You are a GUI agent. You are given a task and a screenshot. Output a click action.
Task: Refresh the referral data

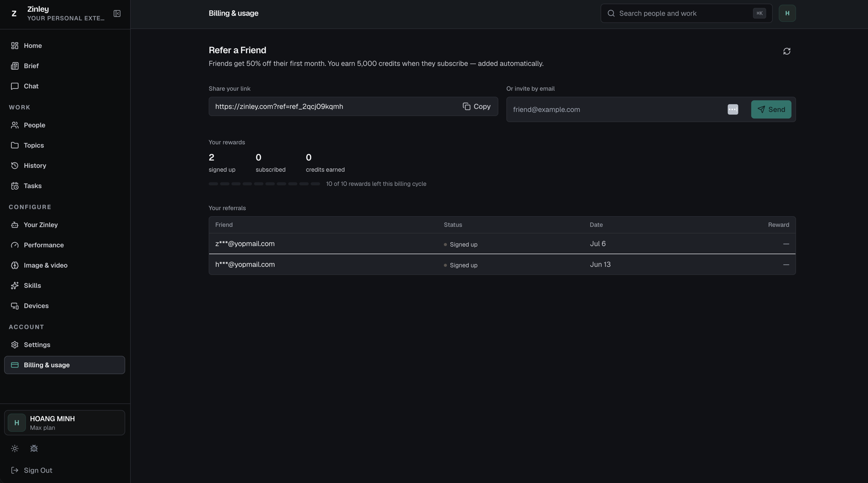[786, 51]
